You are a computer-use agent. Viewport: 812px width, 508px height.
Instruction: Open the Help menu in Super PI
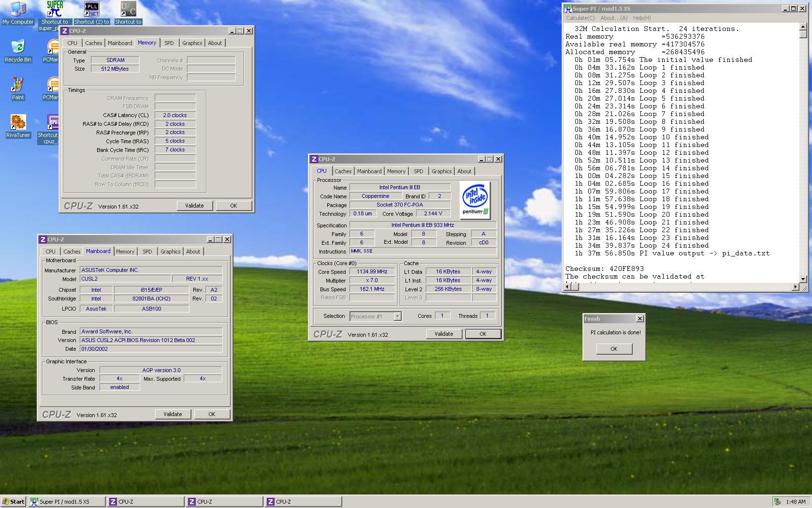[642, 18]
